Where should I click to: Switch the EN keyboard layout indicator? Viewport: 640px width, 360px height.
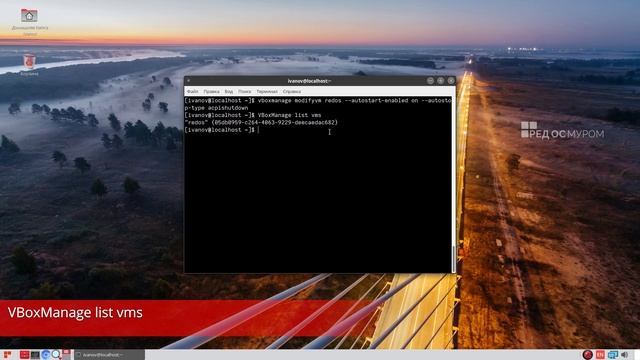pos(600,355)
